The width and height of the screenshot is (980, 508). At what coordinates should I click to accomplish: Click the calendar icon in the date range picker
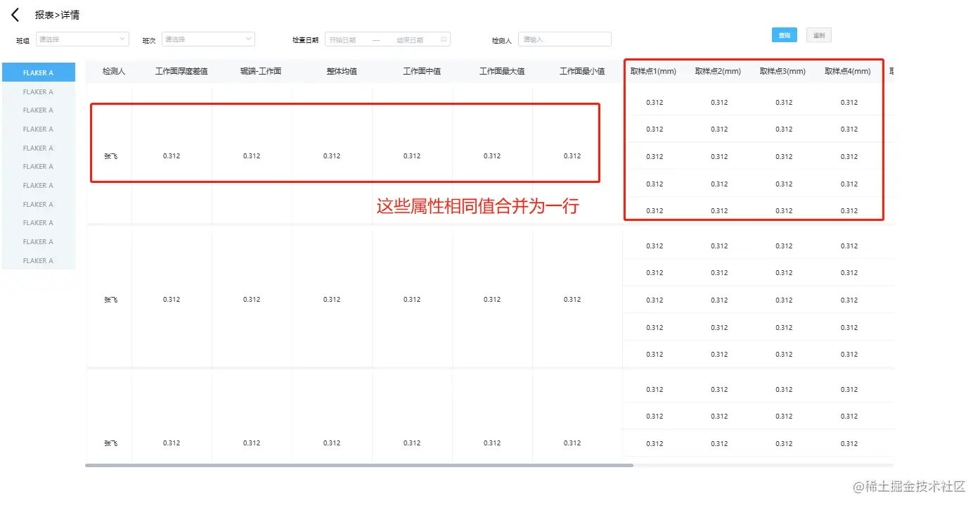444,39
